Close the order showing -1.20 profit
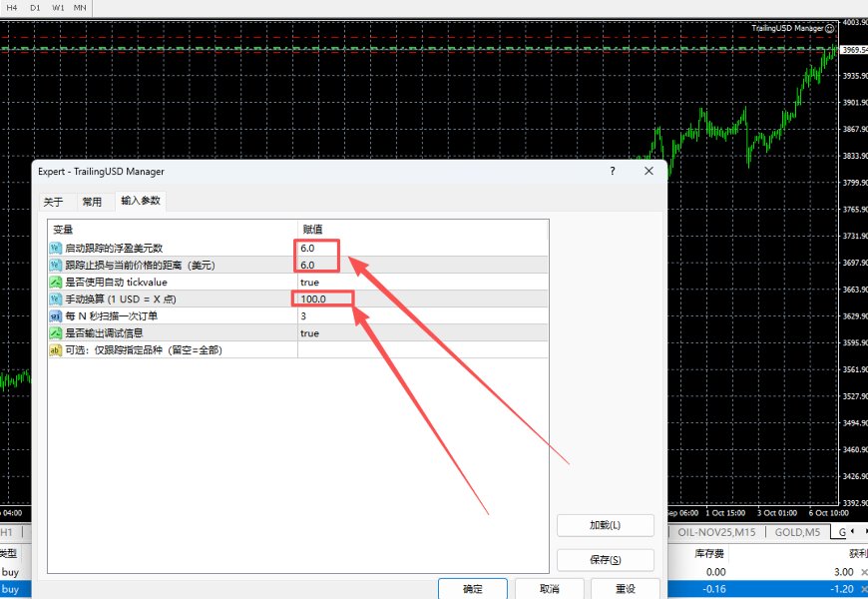Screen dimensions: 868x599 864,589
